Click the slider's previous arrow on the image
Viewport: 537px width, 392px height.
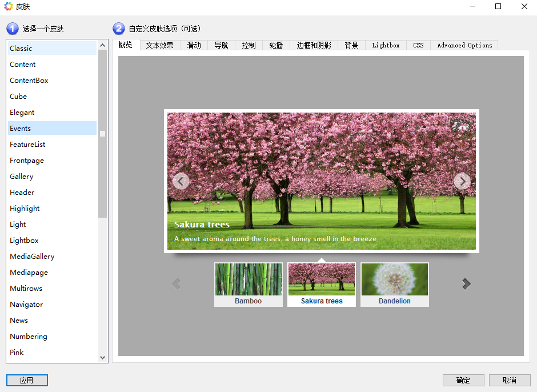coord(181,182)
